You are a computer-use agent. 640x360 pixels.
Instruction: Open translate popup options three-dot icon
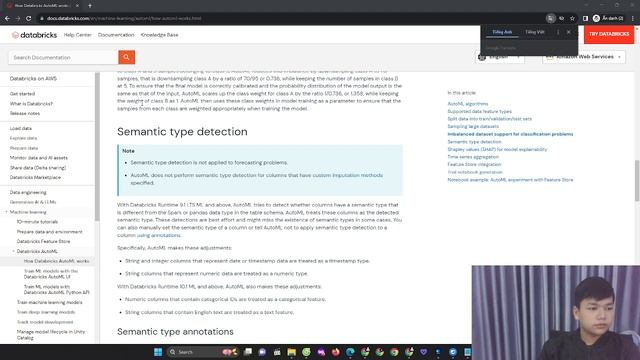click(558, 32)
